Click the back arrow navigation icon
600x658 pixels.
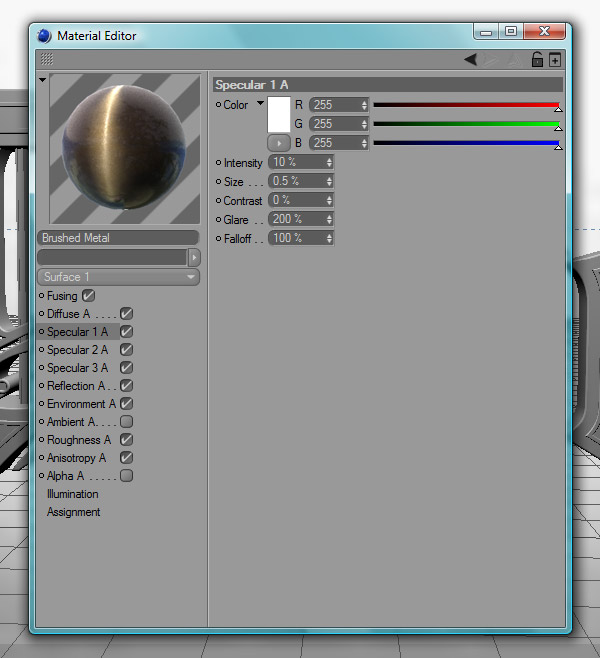pyautogui.click(x=470, y=59)
